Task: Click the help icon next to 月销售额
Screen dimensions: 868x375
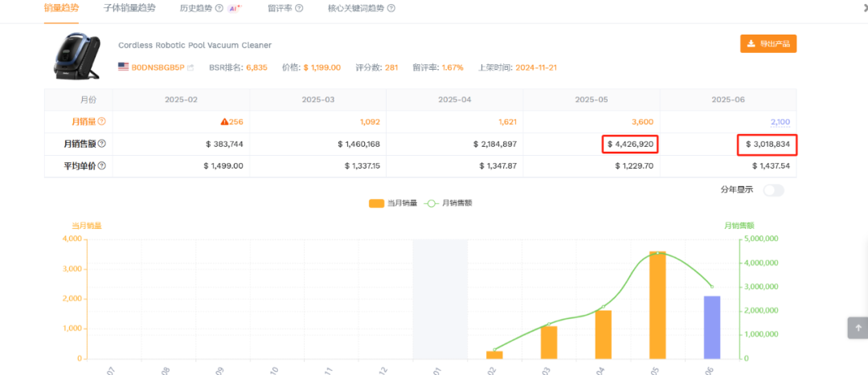Action: [x=102, y=144]
